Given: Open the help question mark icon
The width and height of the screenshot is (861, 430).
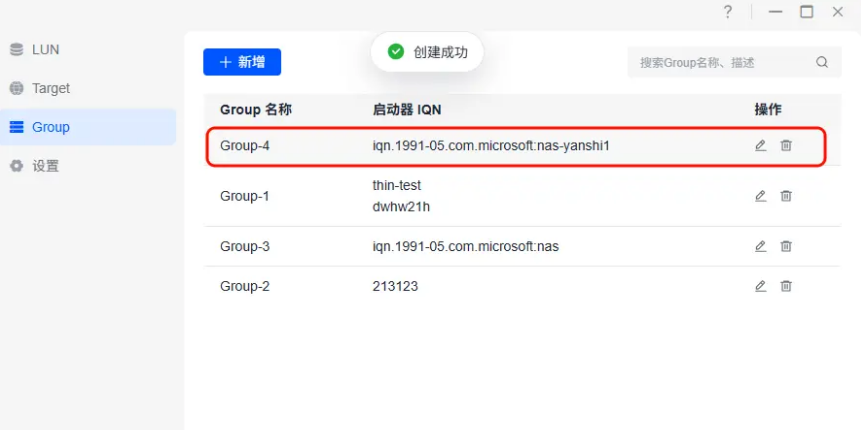Looking at the screenshot, I should click(x=727, y=12).
